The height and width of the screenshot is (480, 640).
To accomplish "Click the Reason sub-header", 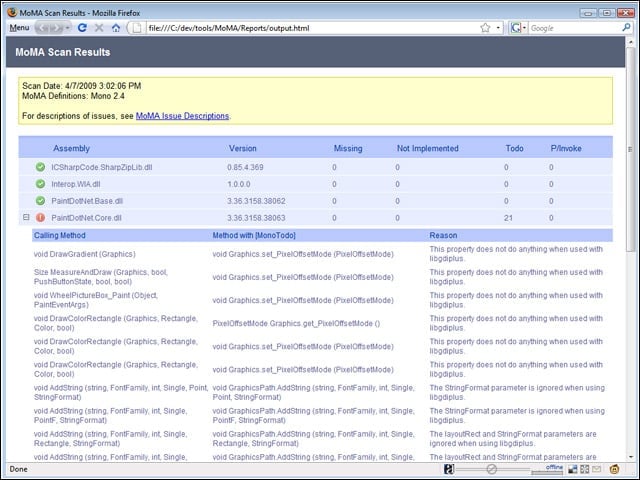I will (x=443, y=235).
